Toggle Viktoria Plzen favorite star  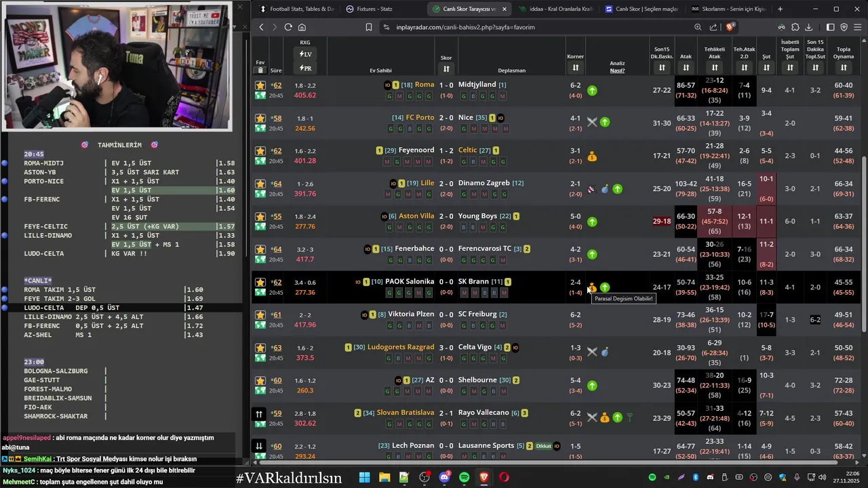(x=260, y=315)
